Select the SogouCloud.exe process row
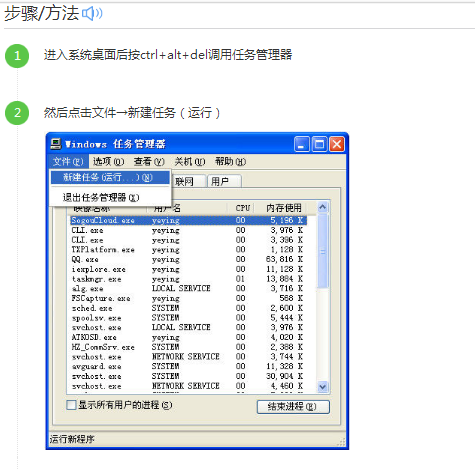The height and width of the screenshot is (470, 475). (188, 220)
